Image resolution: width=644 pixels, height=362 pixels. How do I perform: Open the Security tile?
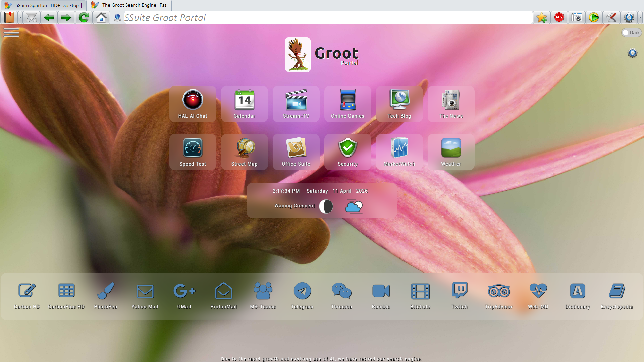[x=347, y=152]
